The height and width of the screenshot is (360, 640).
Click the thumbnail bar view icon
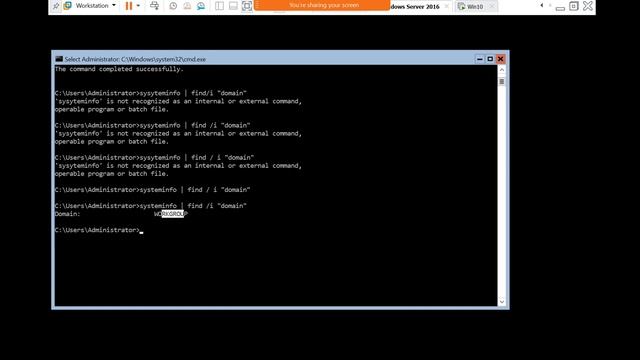(x=233, y=6)
